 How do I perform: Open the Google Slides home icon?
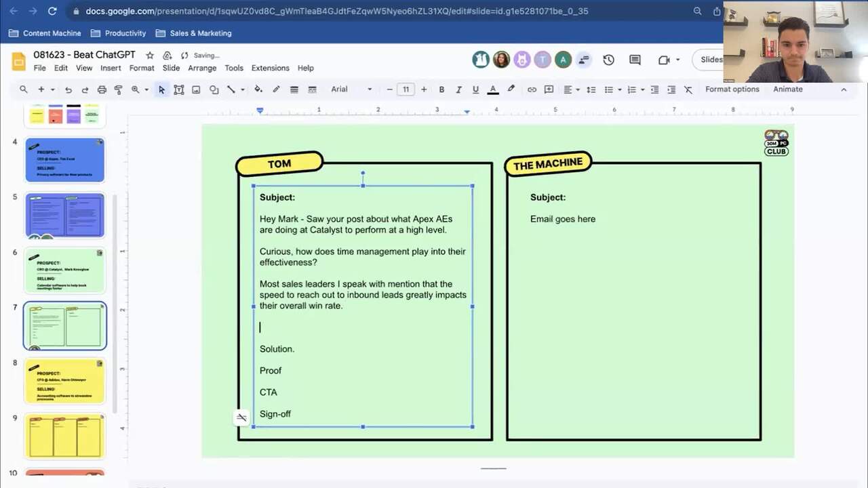(x=18, y=61)
